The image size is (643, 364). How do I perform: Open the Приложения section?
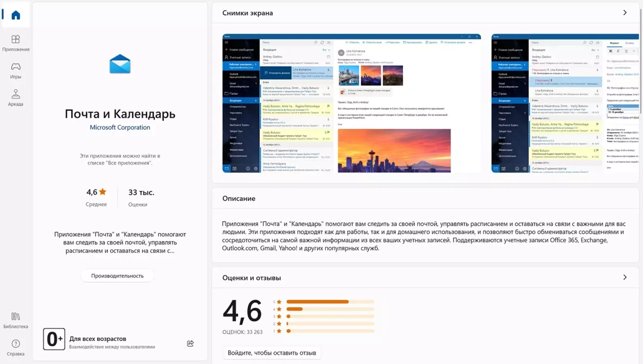(16, 43)
